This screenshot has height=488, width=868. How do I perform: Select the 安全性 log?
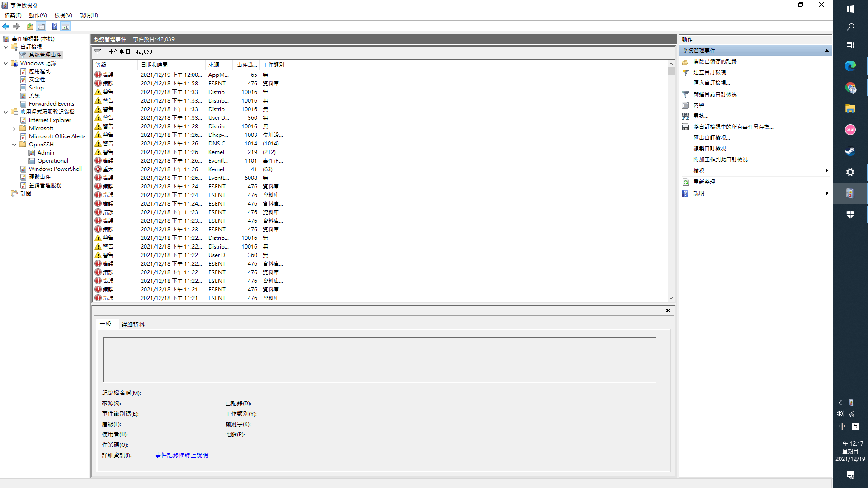coord(37,80)
